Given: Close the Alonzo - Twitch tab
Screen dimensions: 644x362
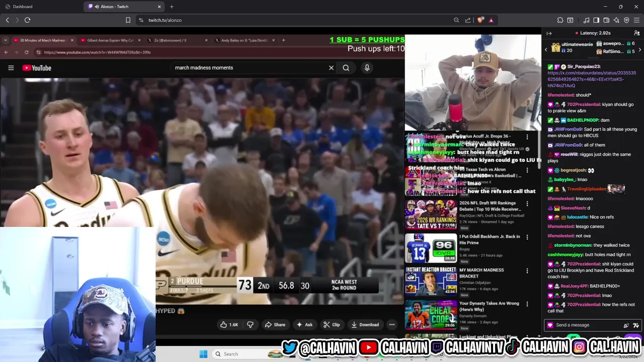Looking at the screenshot, I should pyautogui.click(x=159, y=7).
